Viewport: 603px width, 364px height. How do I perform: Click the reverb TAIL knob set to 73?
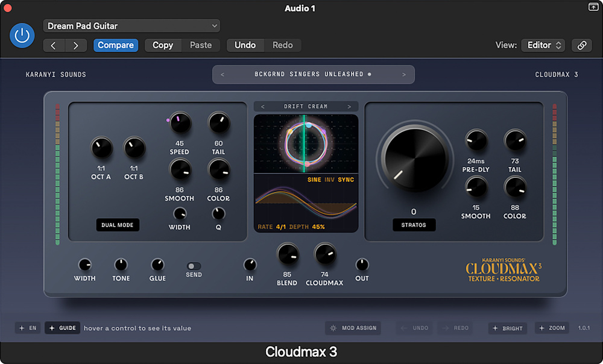coord(515,140)
